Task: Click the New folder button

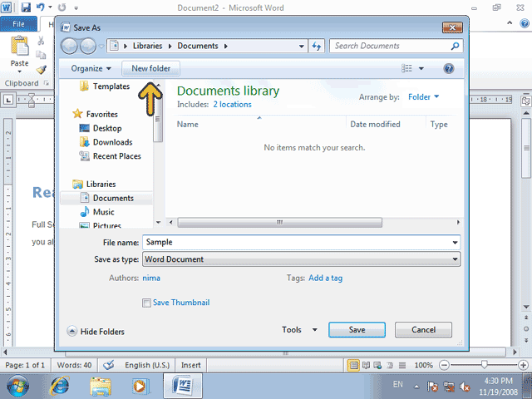Action: [151, 68]
